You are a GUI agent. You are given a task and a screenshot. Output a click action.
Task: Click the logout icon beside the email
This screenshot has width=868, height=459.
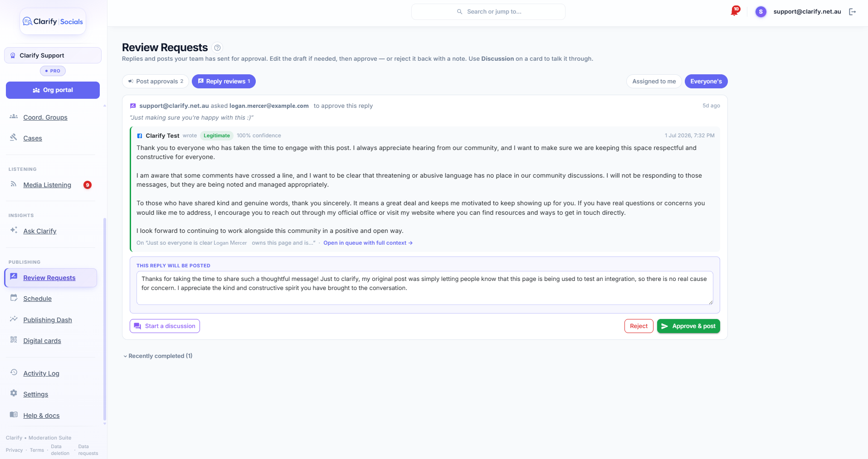[x=853, y=12]
